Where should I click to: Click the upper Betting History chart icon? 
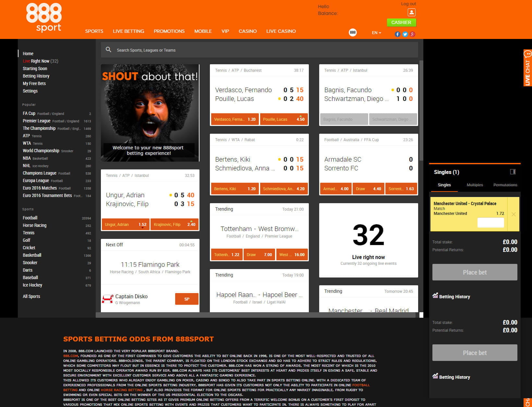435,295
